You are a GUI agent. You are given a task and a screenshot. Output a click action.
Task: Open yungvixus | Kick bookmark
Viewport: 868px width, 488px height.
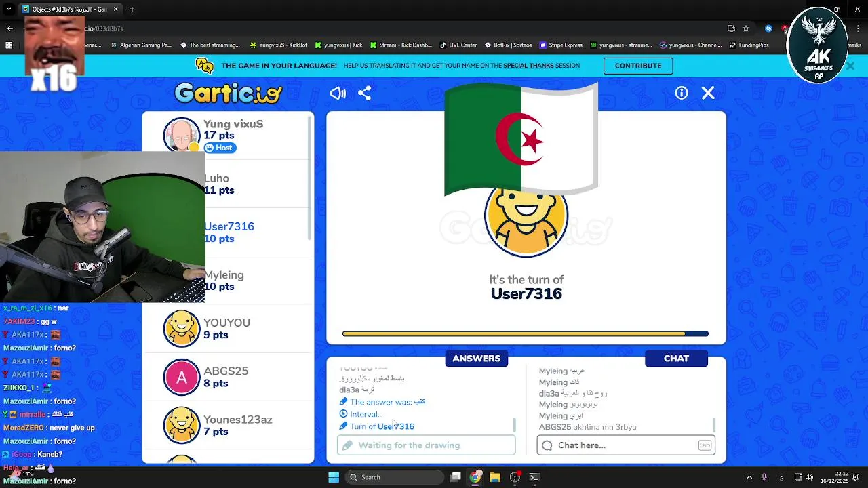[338, 45]
